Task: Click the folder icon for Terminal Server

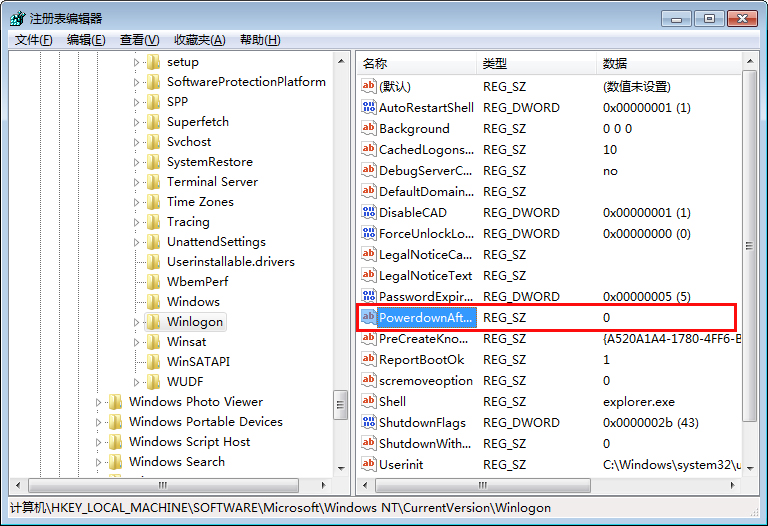Action: [153, 182]
